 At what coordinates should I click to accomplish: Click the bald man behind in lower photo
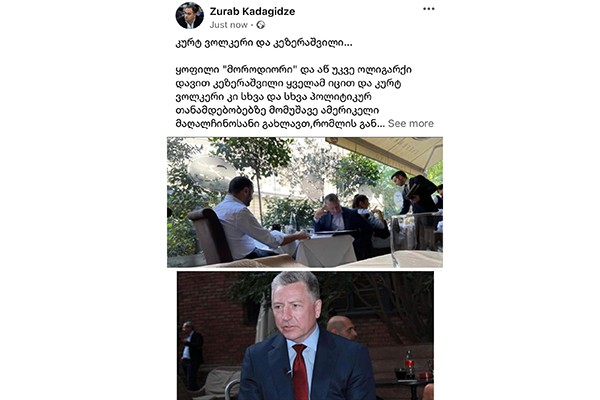click(342, 328)
